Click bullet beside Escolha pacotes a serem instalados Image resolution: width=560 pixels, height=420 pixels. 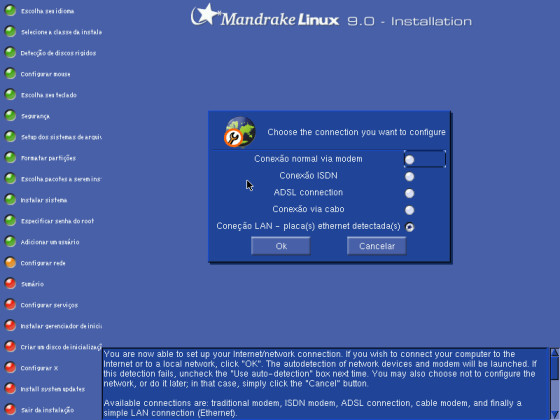tap(10, 179)
